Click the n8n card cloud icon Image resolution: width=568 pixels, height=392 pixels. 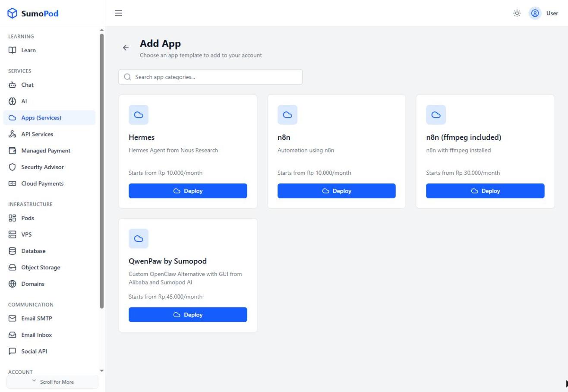coord(287,115)
